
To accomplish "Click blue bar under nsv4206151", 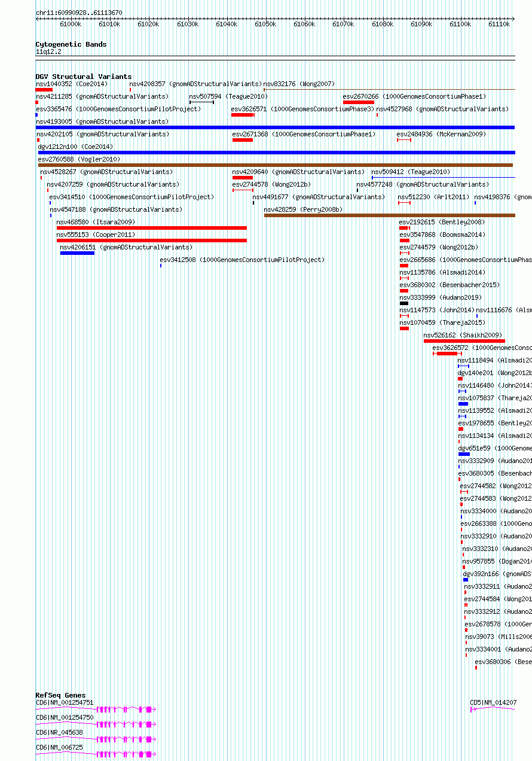I will pyautogui.click(x=77, y=253).
